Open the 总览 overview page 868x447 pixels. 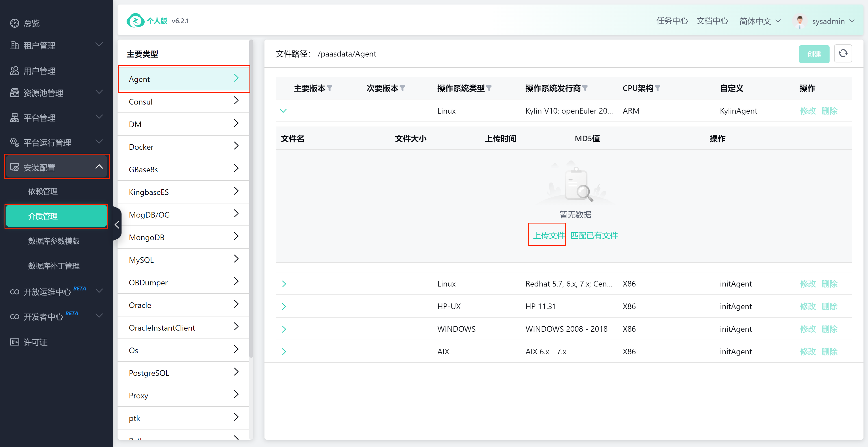[31, 23]
